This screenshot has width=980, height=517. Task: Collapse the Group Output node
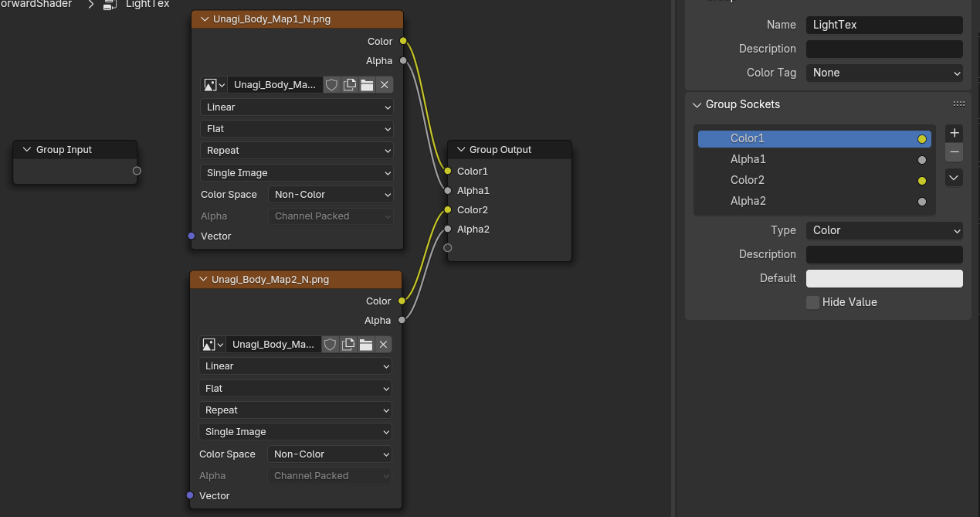point(461,150)
